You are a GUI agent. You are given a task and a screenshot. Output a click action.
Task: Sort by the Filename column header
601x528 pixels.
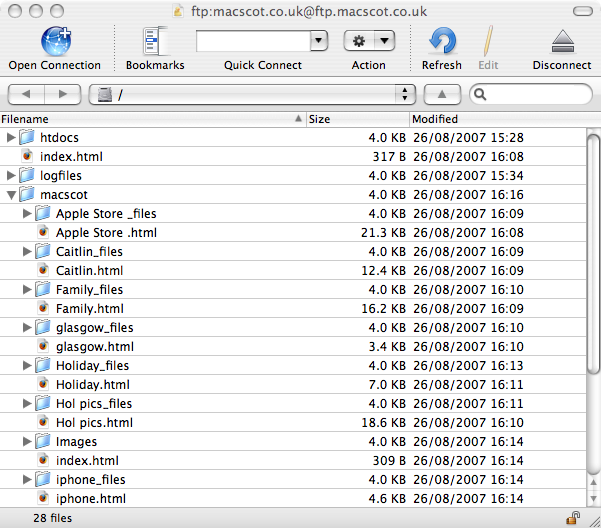[153, 119]
